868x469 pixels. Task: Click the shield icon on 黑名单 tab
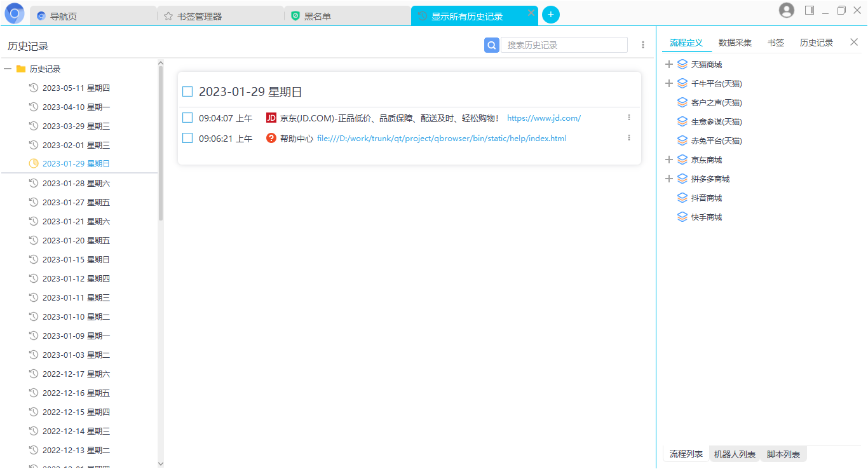pyautogui.click(x=295, y=16)
